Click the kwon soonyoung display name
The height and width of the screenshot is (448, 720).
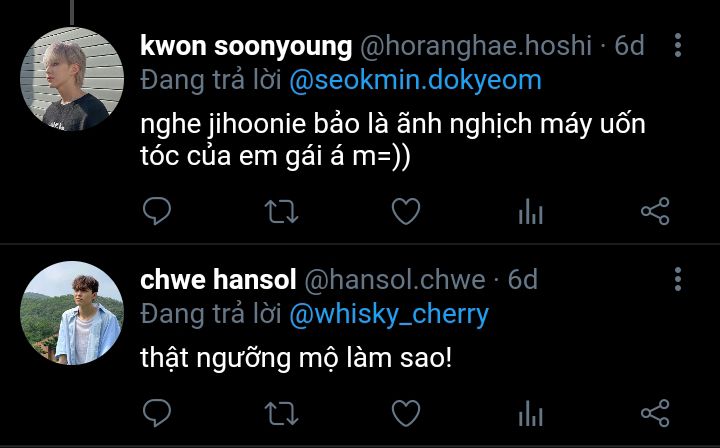tap(246, 46)
